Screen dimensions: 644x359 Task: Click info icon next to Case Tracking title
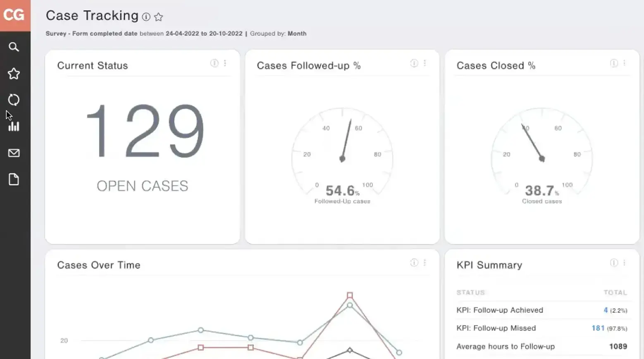pyautogui.click(x=146, y=17)
